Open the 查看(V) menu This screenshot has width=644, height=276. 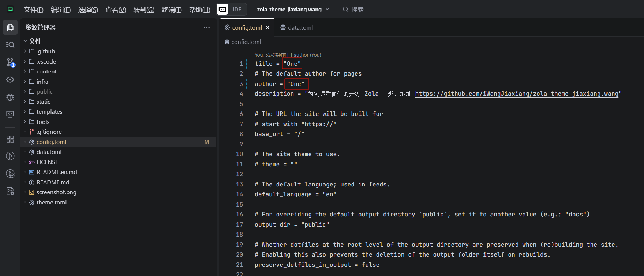(x=116, y=10)
